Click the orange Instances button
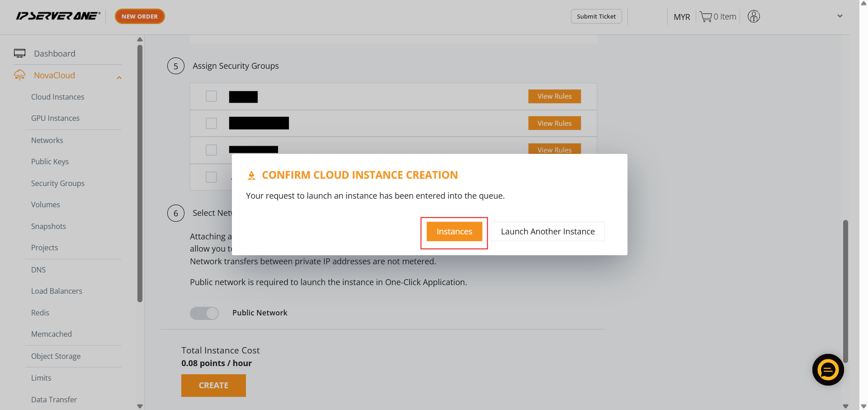This screenshot has height=410, width=868. (454, 232)
